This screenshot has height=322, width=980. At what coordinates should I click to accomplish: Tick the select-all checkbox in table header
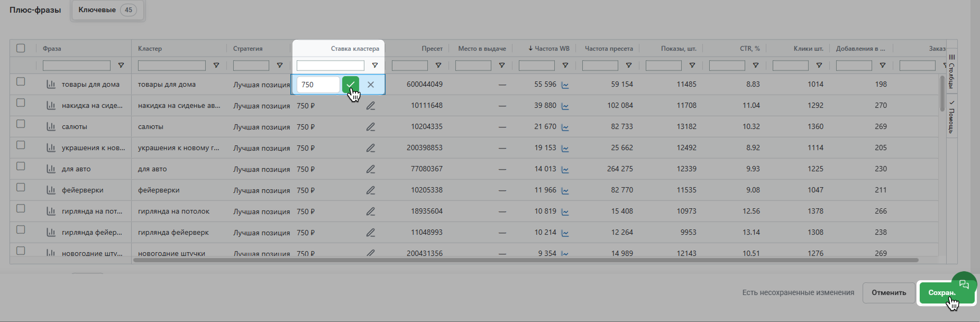pyautogui.click(x=21, y=48)
